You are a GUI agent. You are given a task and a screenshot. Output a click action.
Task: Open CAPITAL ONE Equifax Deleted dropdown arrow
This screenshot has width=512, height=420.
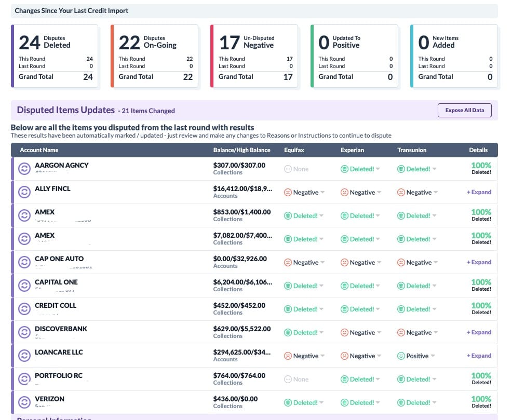321,286
